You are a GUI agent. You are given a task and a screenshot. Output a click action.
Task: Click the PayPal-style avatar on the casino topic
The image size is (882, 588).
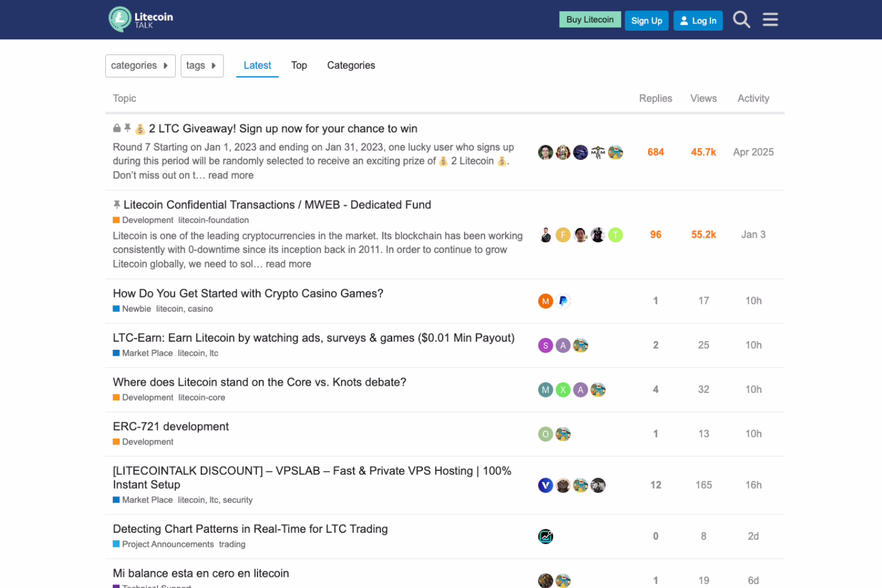(563, 300)
